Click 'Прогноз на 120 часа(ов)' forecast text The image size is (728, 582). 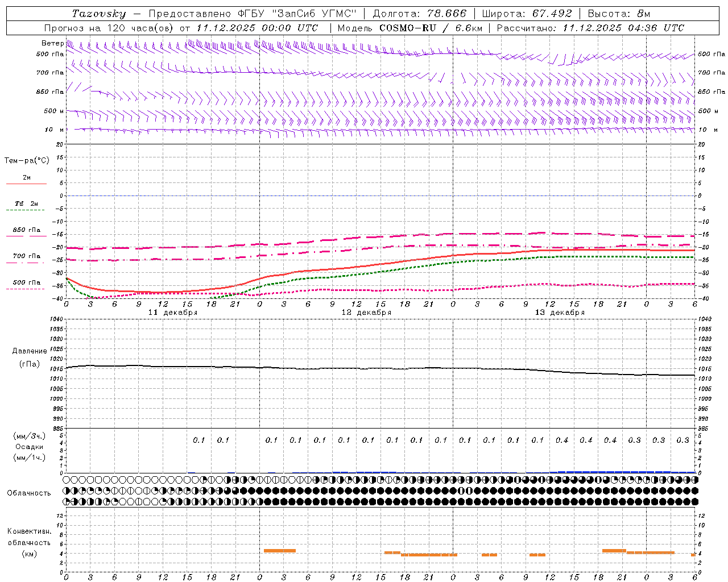[109, 28]
